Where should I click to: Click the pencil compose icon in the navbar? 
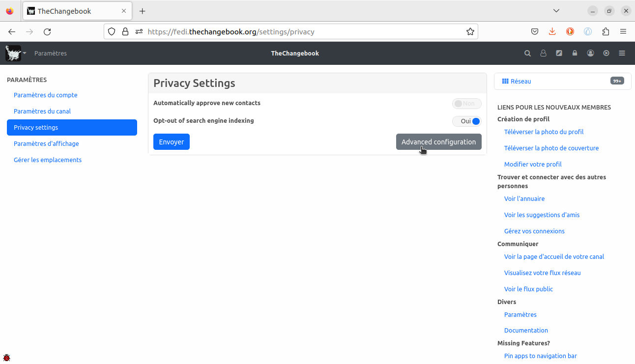[x=559, y=54]
